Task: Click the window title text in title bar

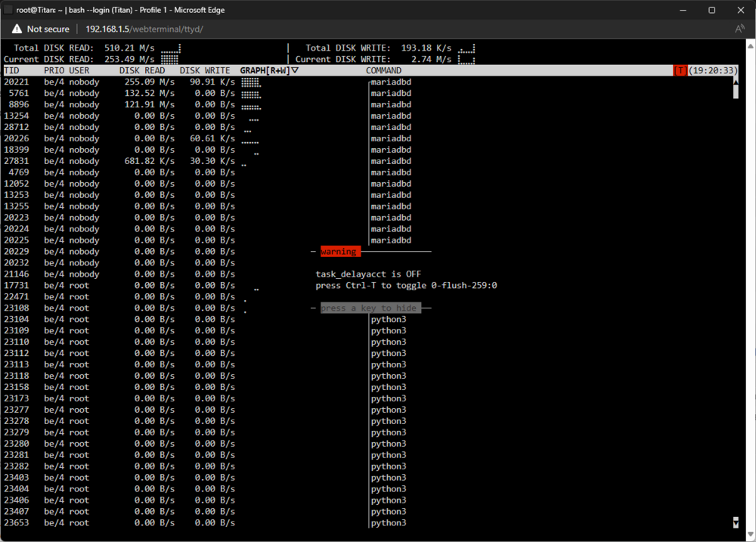Action: (120, 10)
